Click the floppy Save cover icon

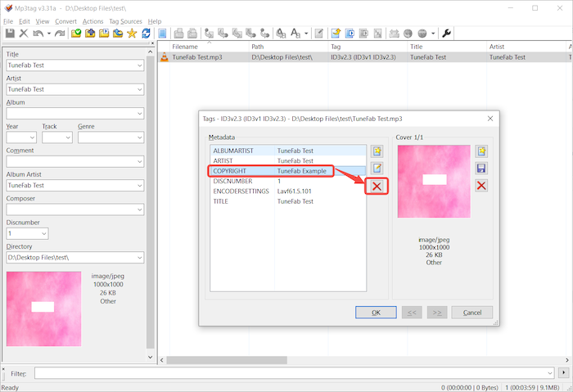481,168
